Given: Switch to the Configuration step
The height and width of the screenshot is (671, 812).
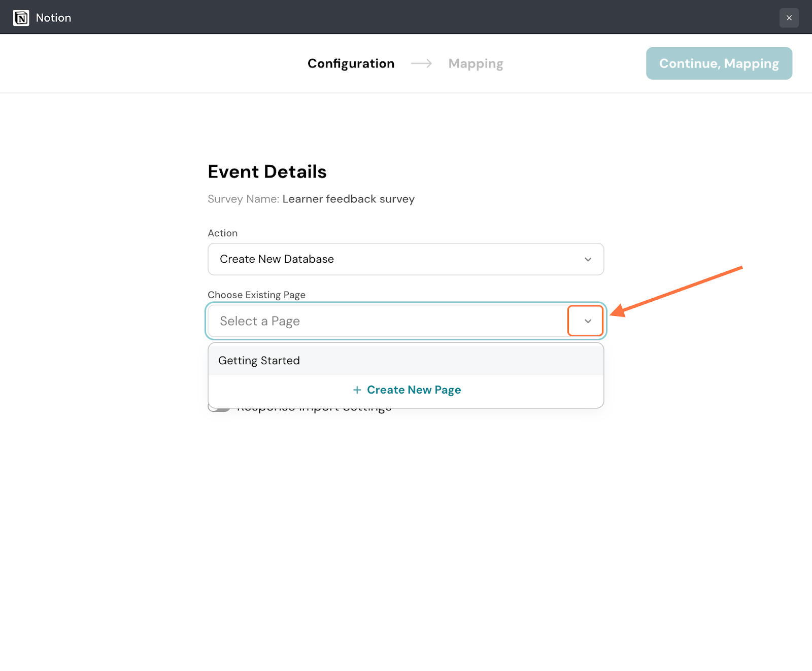Looking at the screenshot, I should point(351,63).
